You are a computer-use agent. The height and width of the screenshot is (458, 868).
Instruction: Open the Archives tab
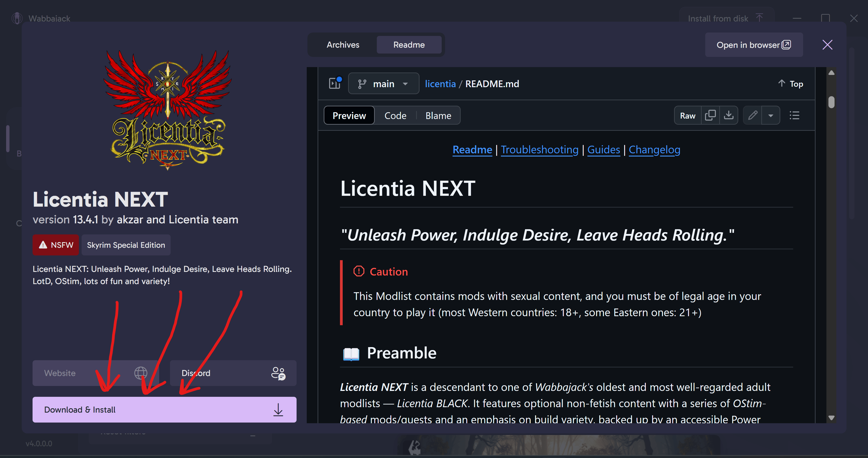(x=343, y=45)
